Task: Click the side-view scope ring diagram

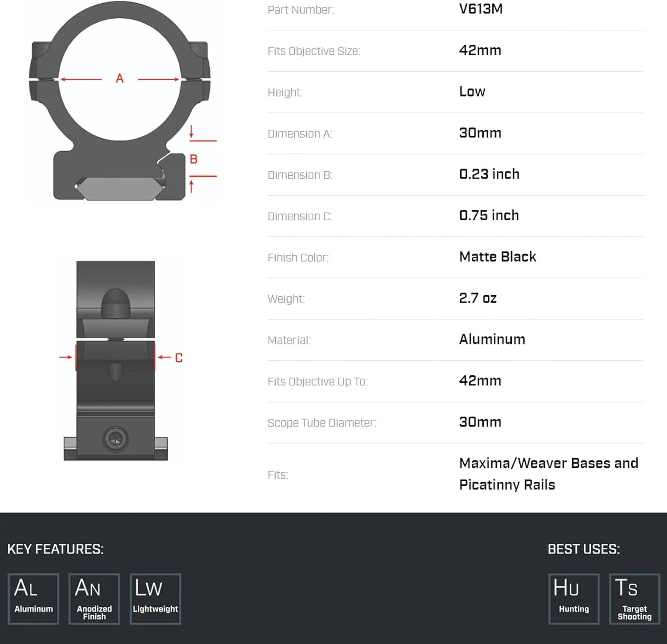Action: pyautogui.click(x=116, y=361)
